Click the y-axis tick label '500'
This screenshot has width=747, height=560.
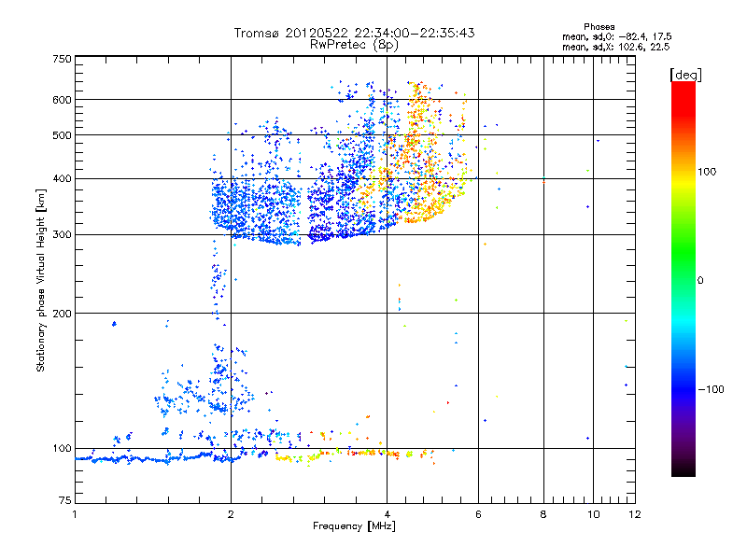pos(62,135)
